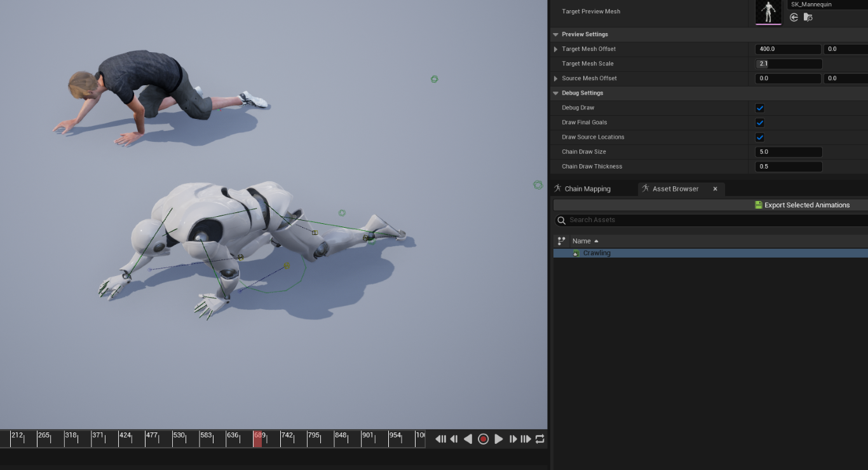
Task: Step back one frame
Action: point(454,439)
